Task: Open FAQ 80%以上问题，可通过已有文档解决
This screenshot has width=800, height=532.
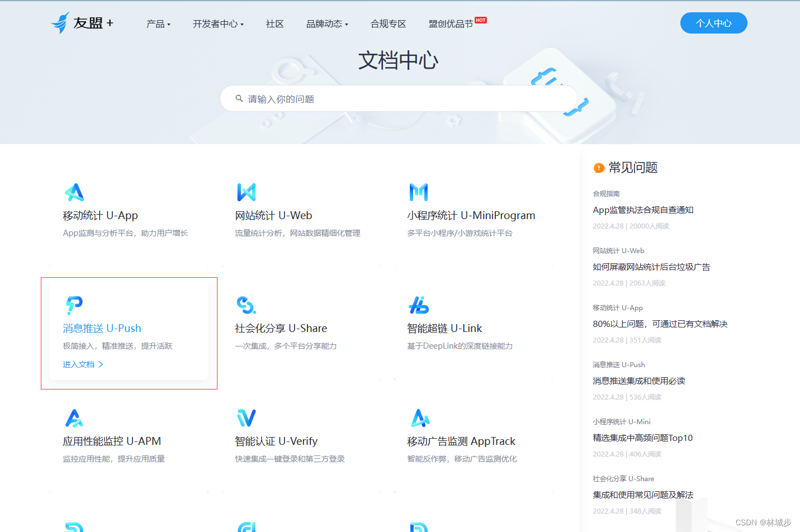Action: (x=660, y=324)
